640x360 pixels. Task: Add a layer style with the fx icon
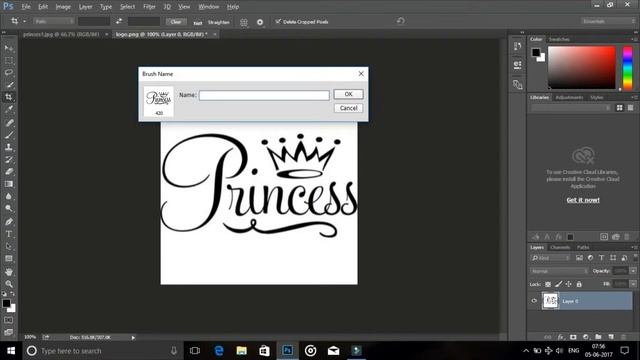coord(561,337)
